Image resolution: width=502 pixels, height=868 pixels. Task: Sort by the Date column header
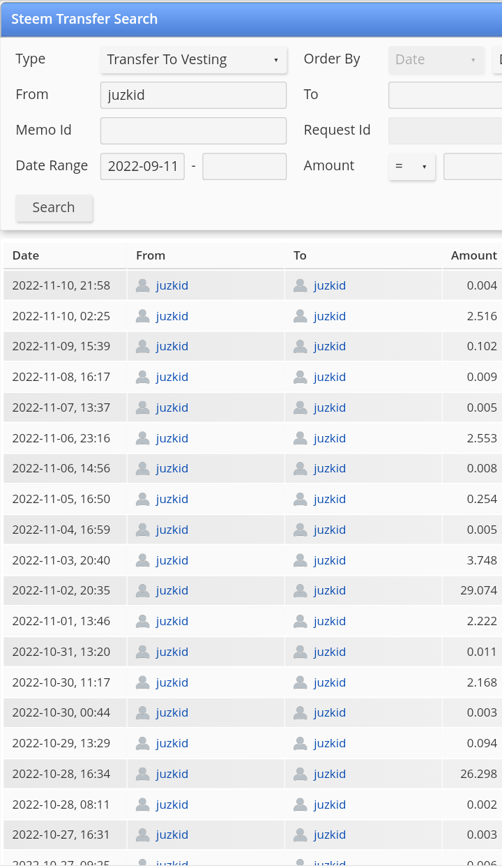(x=26, y=255)
